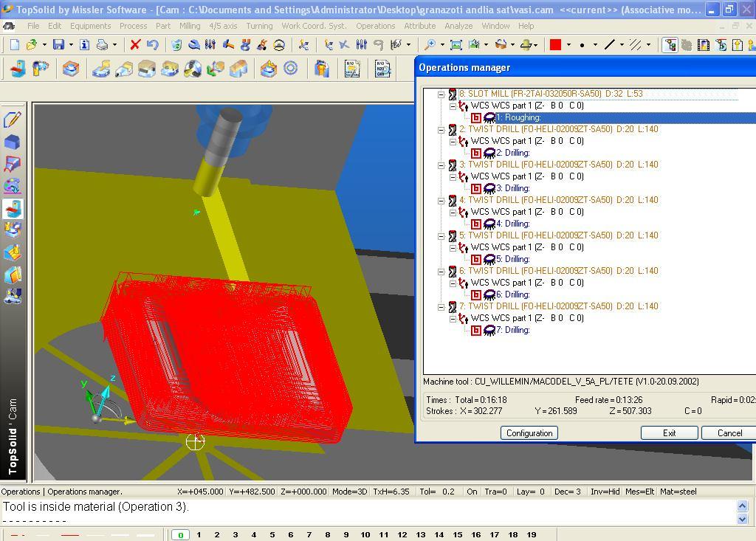Image resolution: width=756 pixels, height=541 pixels.
Task: Click the message area scroll down arrow
Action: 743,520
